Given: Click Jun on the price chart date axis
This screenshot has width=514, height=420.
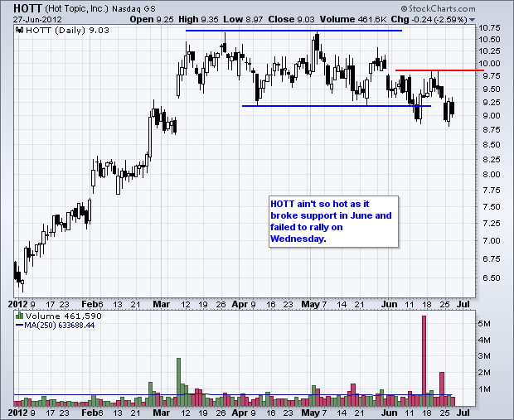Looking at the screenshot, I should [x=389, y=304].
